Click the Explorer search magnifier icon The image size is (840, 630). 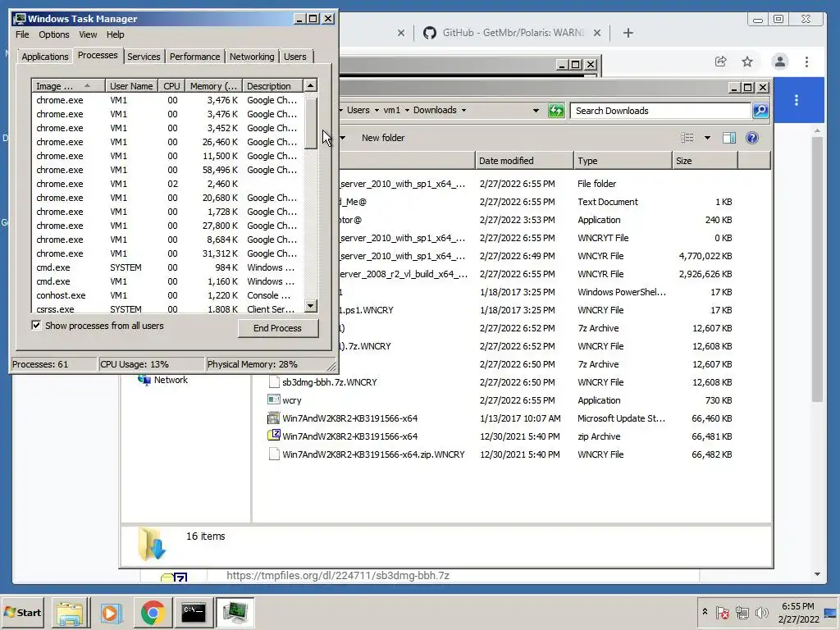pos(760,111)
